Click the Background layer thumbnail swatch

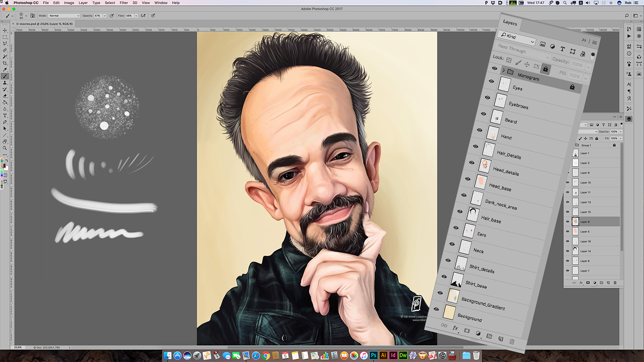[x=449, y=312]
